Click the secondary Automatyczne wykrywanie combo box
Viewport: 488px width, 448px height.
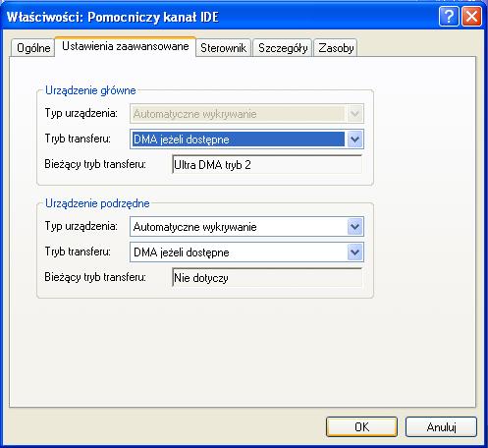pyautogui.click(x=246, y=227)
